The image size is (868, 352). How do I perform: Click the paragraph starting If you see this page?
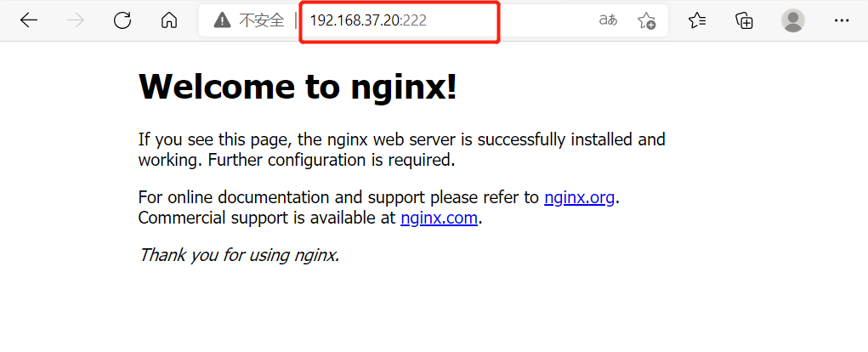pyautogui.click(x=401, y=150)
